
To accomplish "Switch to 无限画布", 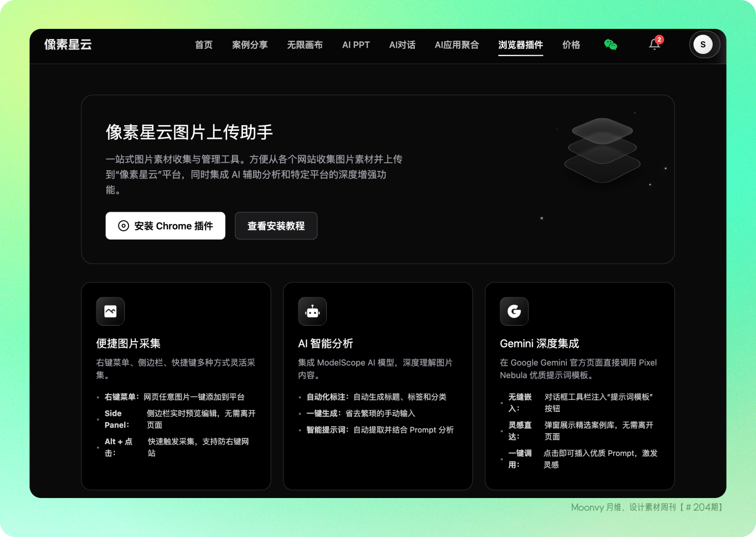I will click(x=305, y=45).
